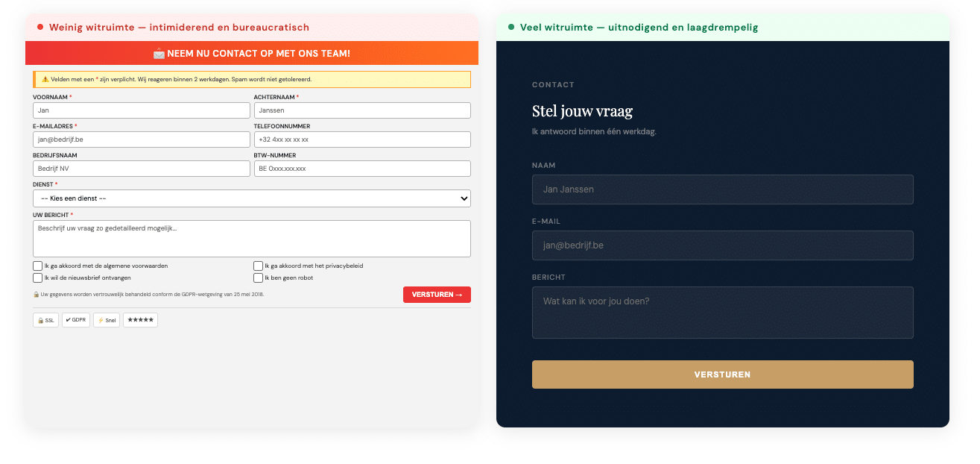Enable the nieuwsbrief ontvangen checkbox
Image resolution: width=980 pixels, height=464 pixels.
37,278
